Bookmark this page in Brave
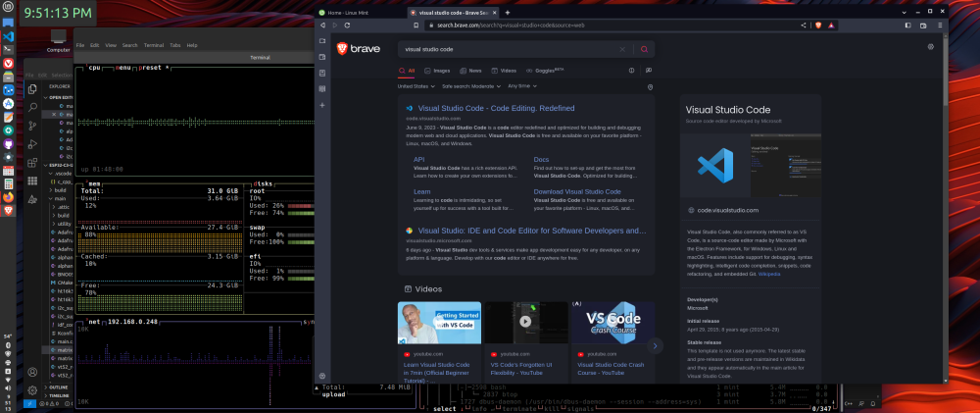980x413 pixels. click(416, 26)
